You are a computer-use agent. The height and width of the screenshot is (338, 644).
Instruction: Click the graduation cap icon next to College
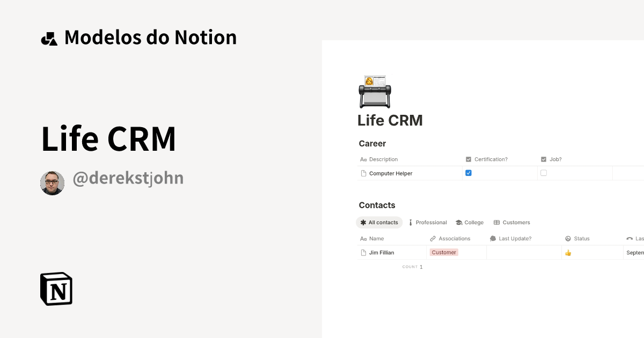click(x=459, y=222)
